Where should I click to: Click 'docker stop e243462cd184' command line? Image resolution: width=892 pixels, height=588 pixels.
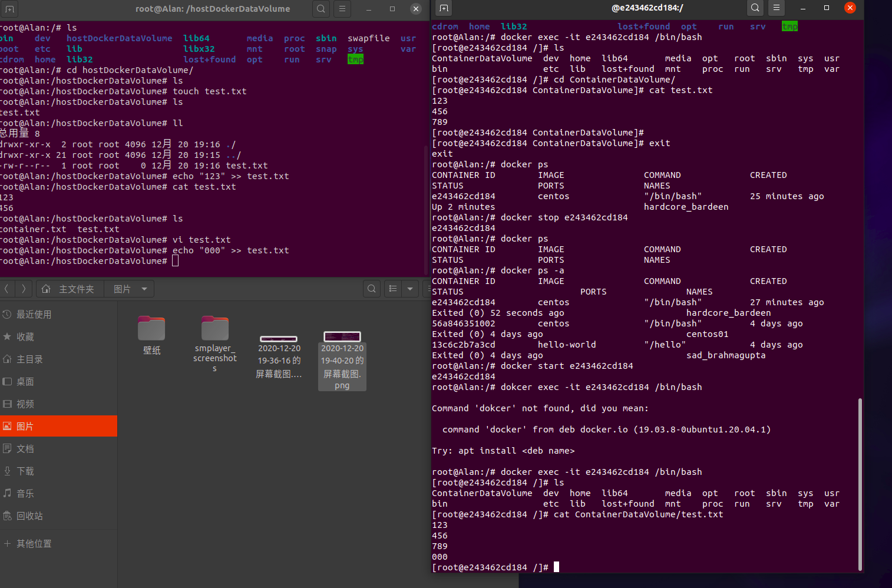click(x=564, y=217)
